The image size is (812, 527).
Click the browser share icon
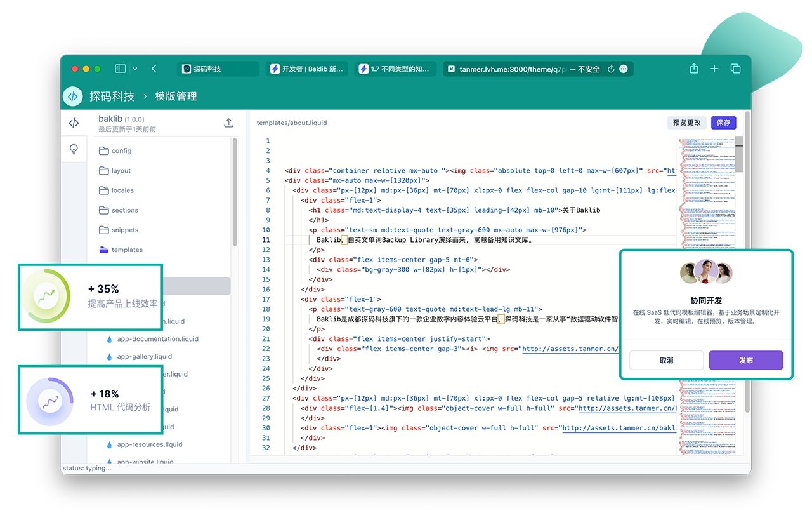point(694,68)
